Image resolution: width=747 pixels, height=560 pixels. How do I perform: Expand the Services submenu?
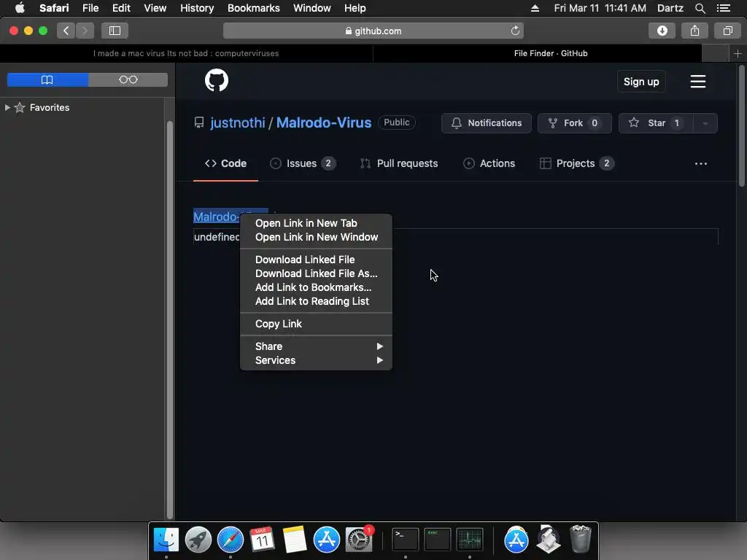click(316, 360)
